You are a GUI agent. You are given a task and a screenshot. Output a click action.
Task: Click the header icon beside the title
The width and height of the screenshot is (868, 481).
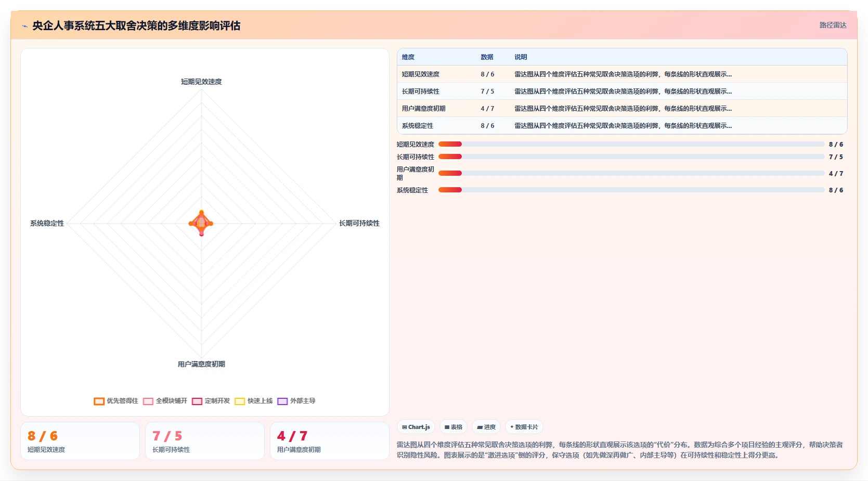click(x=24, y=26)
